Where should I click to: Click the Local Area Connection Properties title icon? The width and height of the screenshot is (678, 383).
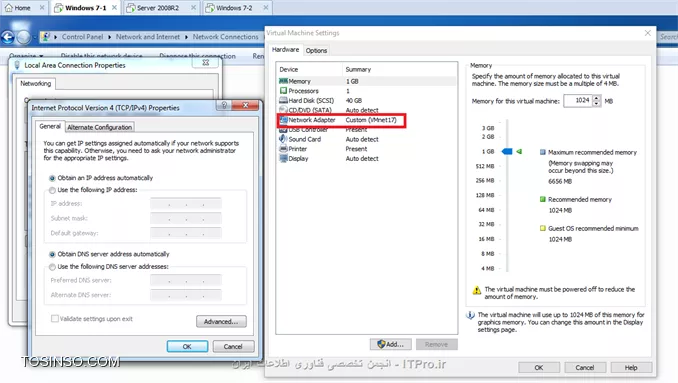point(17,65)
